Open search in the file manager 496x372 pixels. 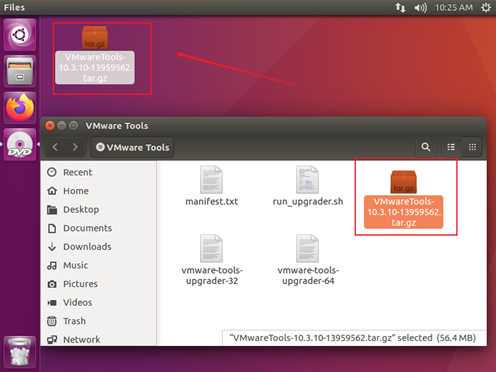click(426, 147)
